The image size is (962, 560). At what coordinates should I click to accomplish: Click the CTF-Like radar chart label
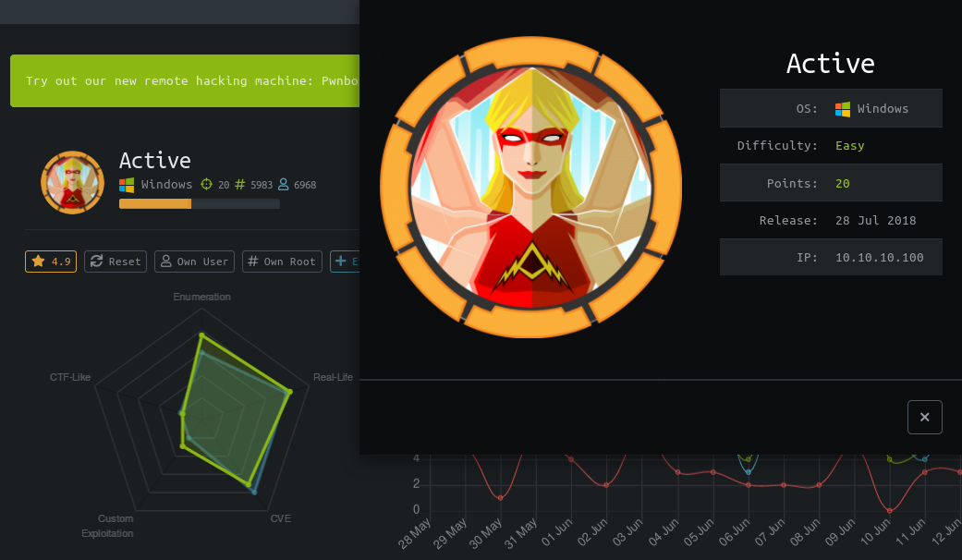[70, 377]
